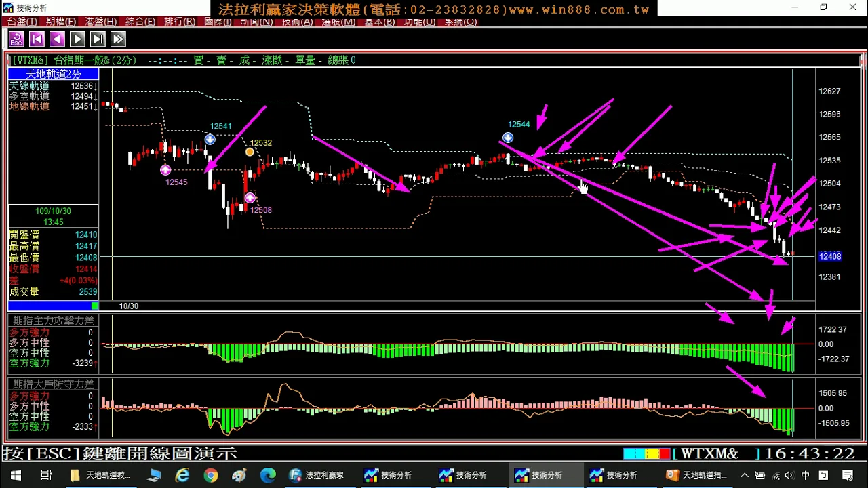Toggle the 中 input method indicator

click(806, 475)
